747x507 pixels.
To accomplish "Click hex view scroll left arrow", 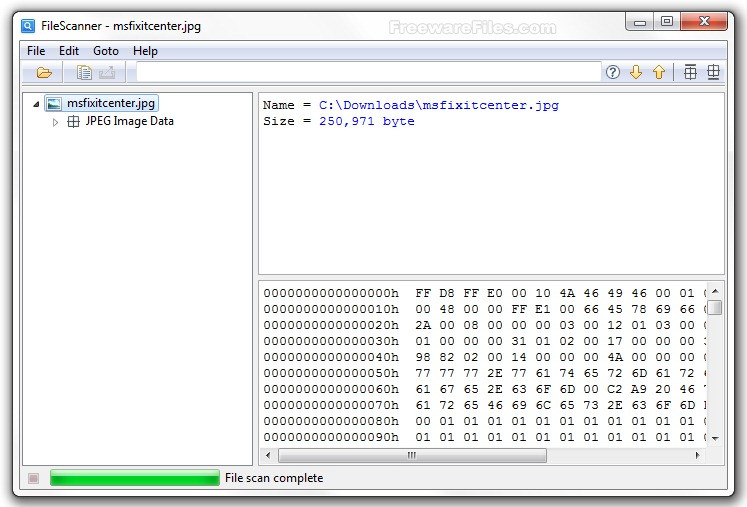I will (268, 455).
